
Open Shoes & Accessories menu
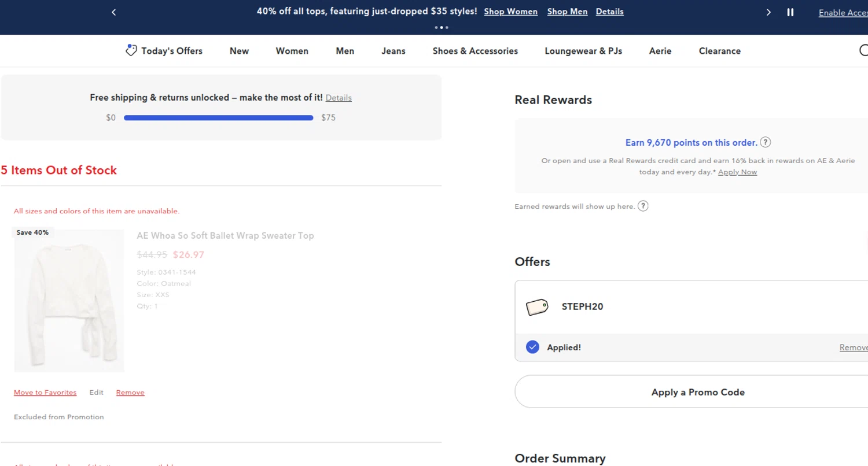475,51
